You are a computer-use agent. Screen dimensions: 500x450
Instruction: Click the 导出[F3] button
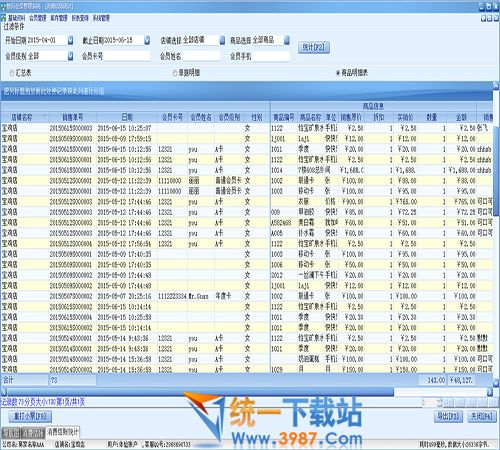coord(448,416)
